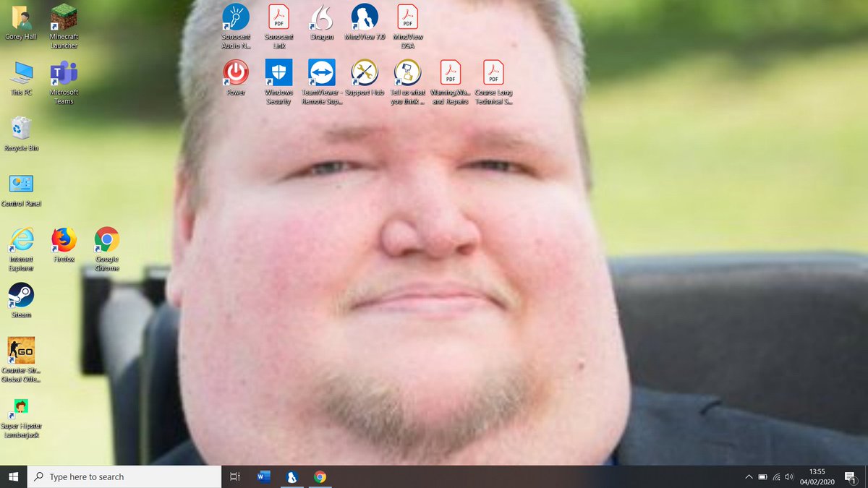Open Task View on the taskbar
Viewport: 868px width, 488px height.
[x=234, y=476]
